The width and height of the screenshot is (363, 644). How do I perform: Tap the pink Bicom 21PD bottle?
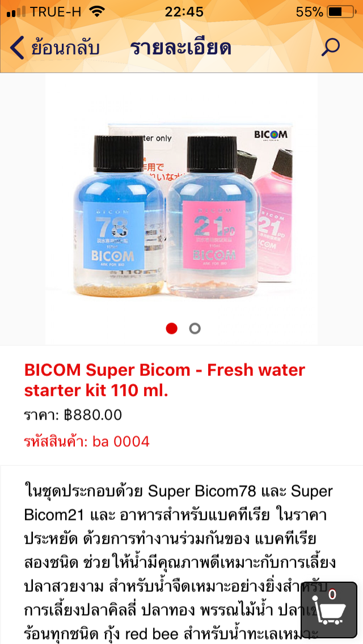(x=213, y=215)
